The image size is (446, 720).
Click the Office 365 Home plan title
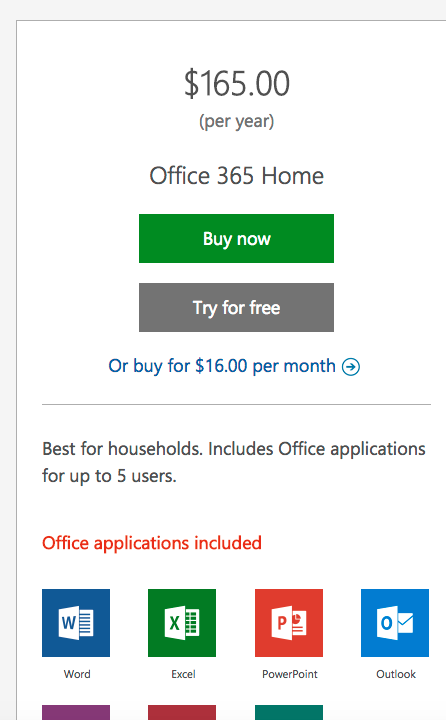[x=237, y=176]
